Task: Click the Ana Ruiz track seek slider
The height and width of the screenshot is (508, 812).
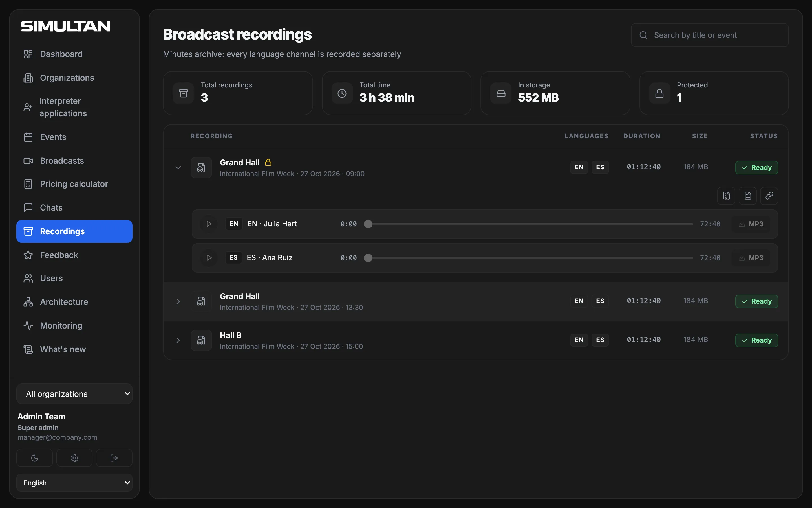Action: pos(528,258)
